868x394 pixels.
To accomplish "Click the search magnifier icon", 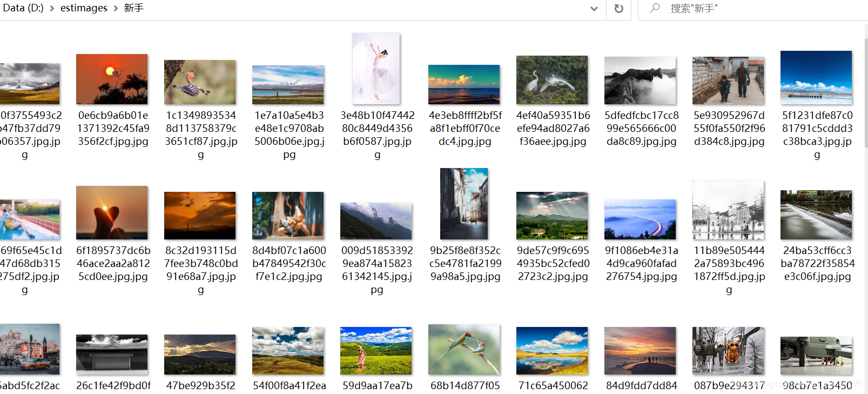I will click(x=655, y=8).
